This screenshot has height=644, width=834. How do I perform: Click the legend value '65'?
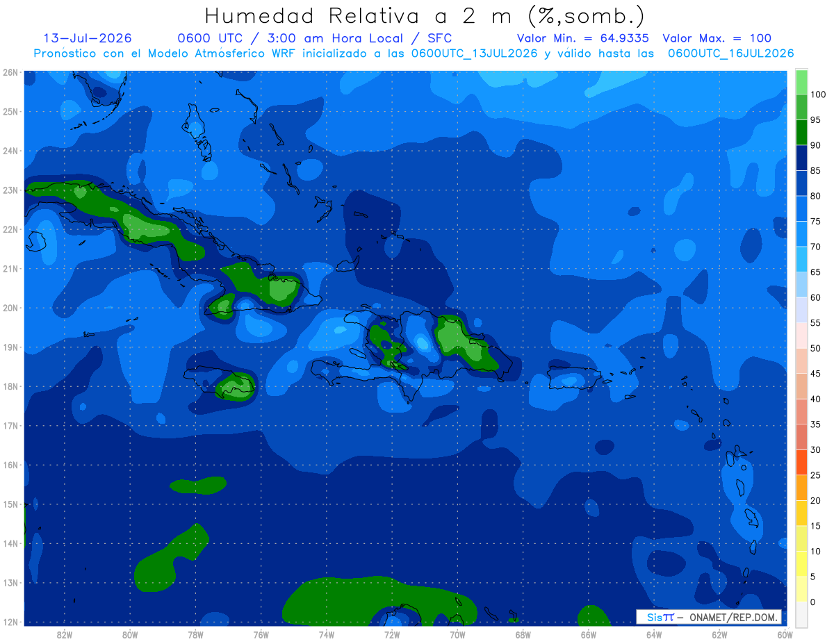coord(815,272)
